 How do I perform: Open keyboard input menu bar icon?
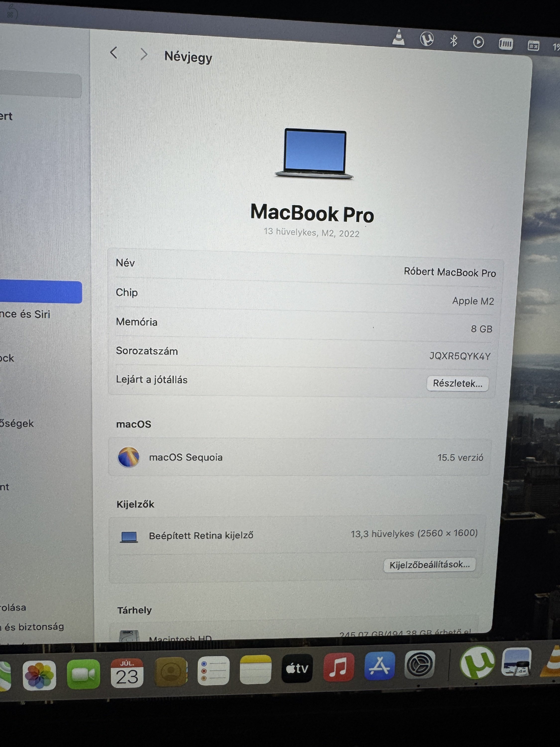[x=533, y=45]
